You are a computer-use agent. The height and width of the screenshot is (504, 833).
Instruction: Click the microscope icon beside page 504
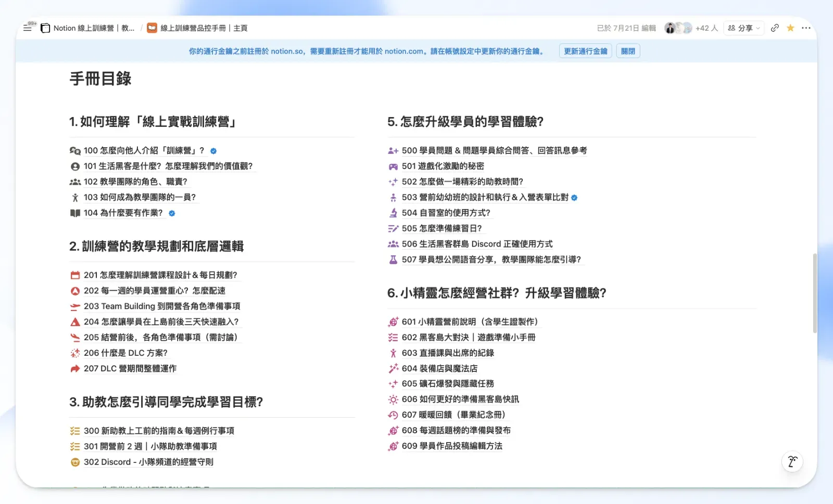(393, 213)
